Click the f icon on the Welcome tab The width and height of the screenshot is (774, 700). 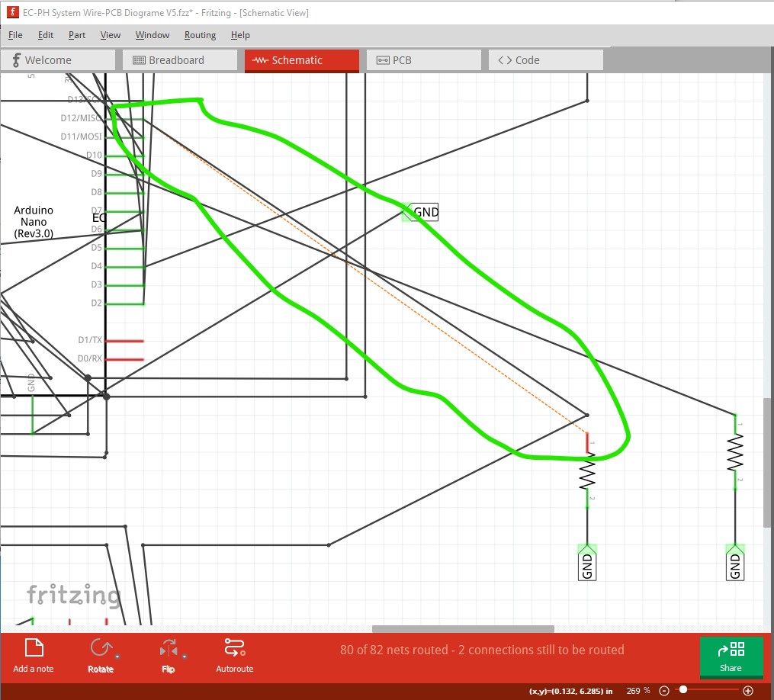pos(15,59)
